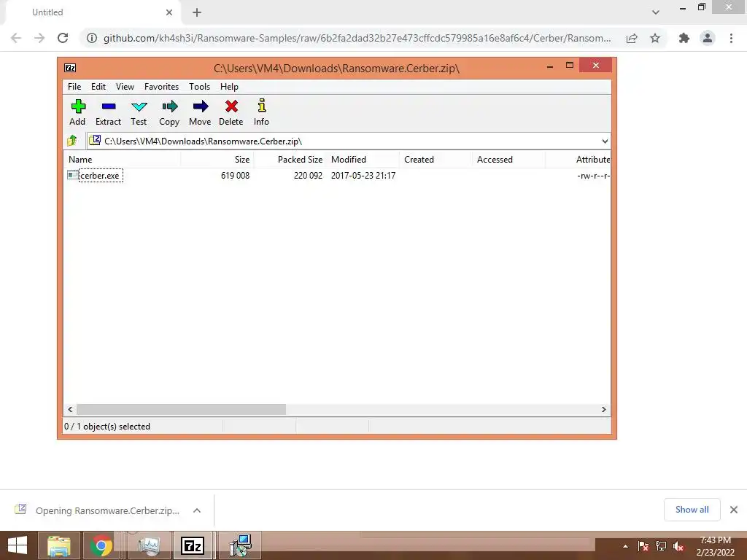Open options for Ransomware.Cerber.zip download
The image size is (747, 560).
[x=197, y=510]
